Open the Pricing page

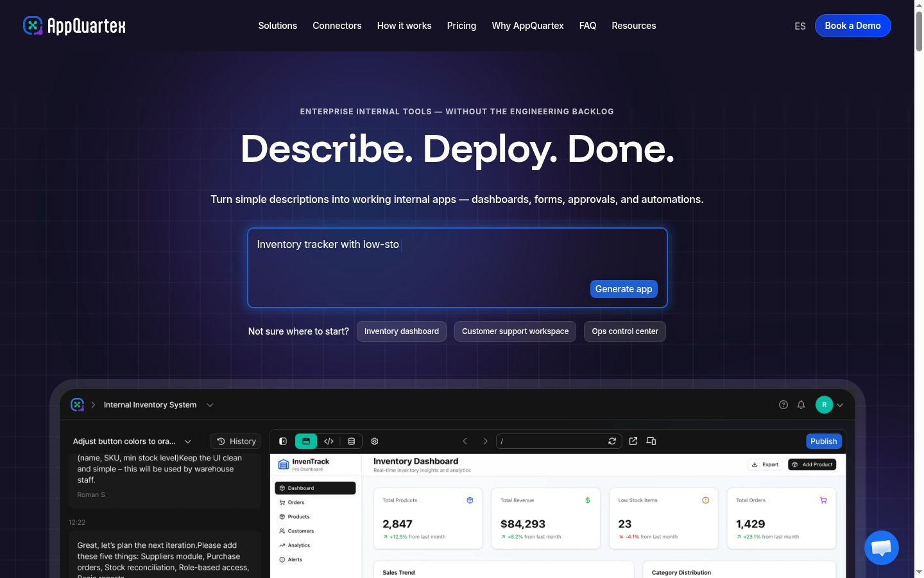click(x=462, y=26)
